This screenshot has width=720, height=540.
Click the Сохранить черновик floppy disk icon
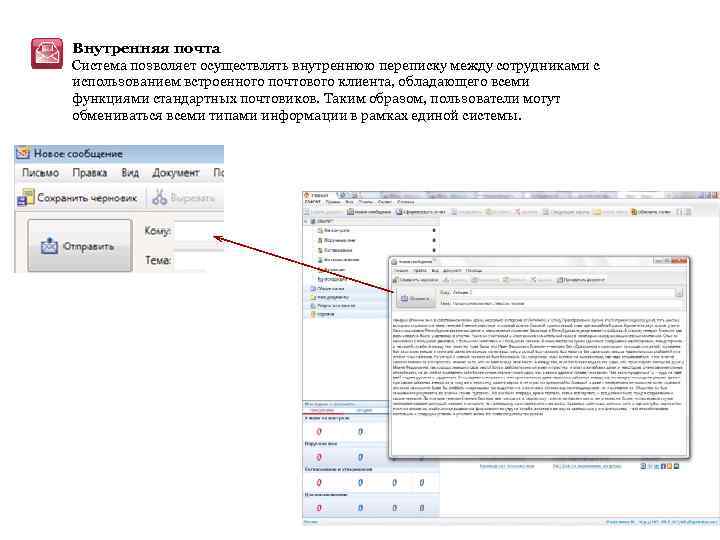(x=26, y=197)
